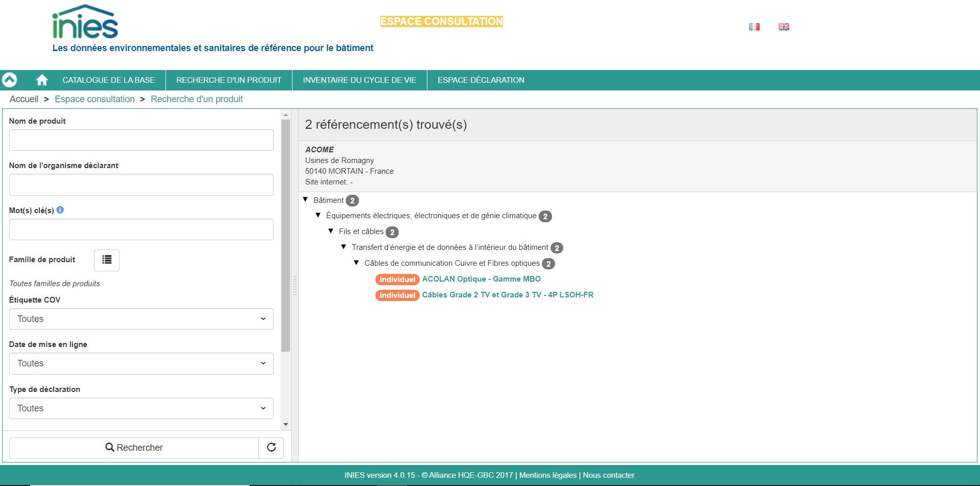Click the ESPACE CONSULTATION heading
This screenshot has height=486, width=980.
pyautogui.click(x=442, y=21)
